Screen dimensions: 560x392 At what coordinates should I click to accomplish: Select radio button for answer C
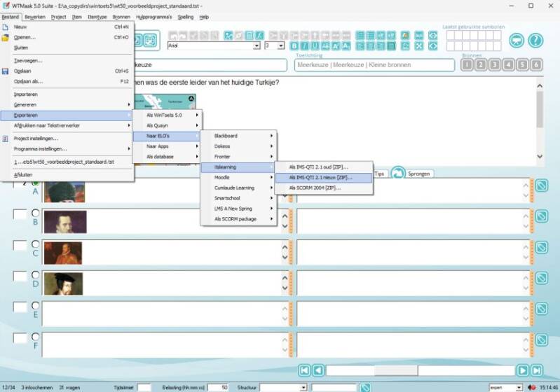click(35, 244)
